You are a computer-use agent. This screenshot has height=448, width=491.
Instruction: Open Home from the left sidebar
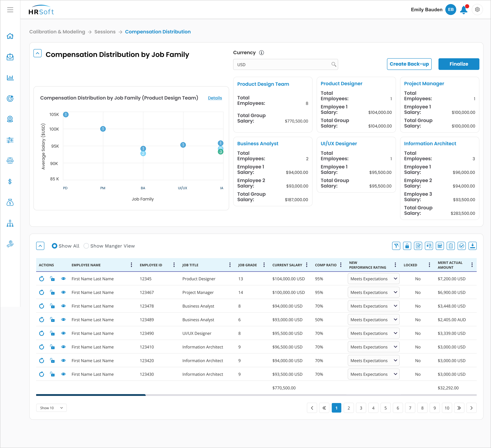[x=10, y=36]
